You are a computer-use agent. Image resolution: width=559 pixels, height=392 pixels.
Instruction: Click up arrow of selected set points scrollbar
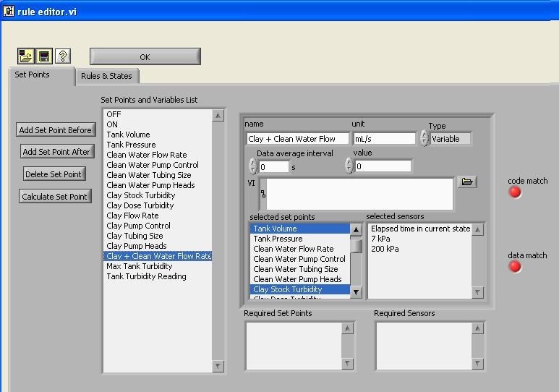(356, 230)
